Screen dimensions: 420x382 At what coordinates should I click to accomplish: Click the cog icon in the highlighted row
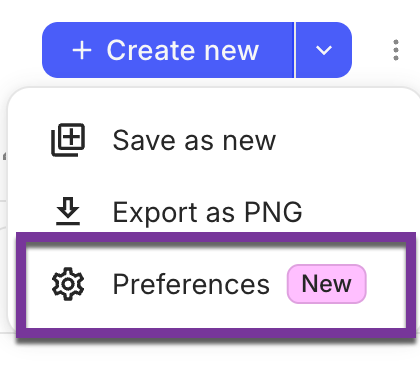click(68, 284)
